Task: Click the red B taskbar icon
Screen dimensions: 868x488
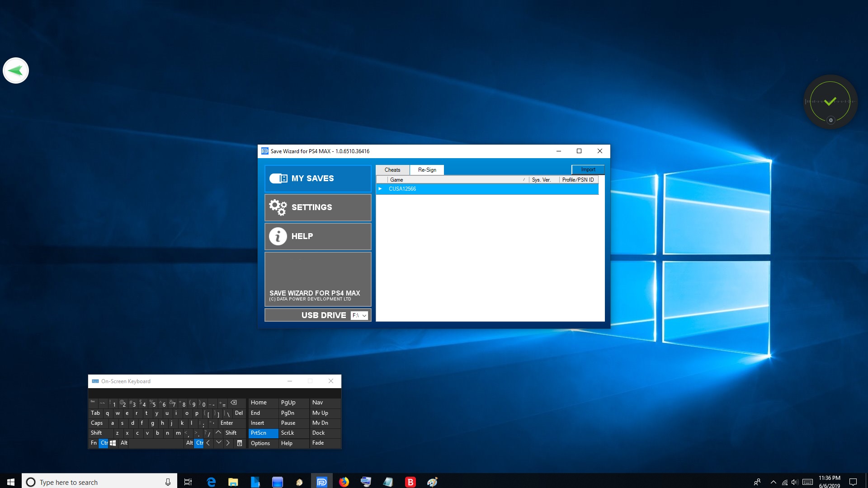Action: click(410, 482)
